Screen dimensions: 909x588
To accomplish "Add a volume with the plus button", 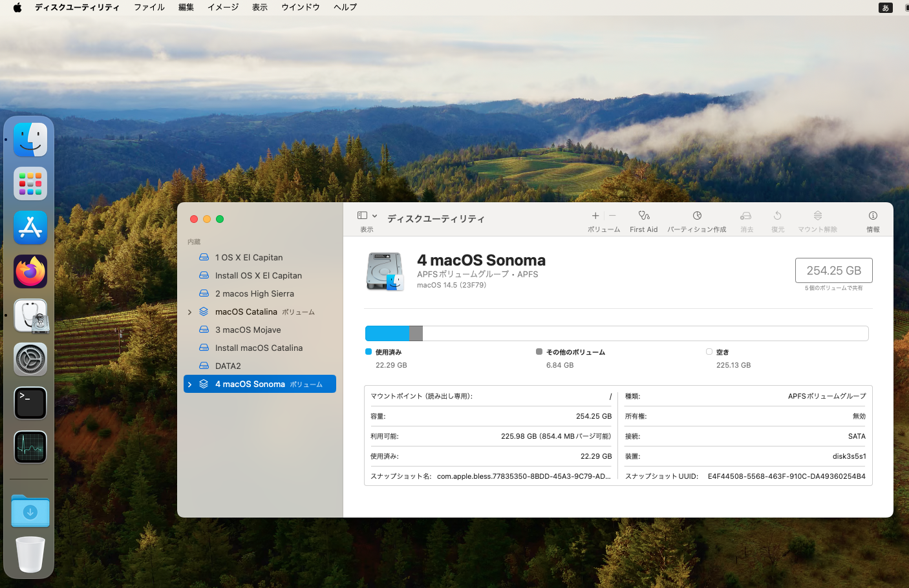I will (595, 216).
